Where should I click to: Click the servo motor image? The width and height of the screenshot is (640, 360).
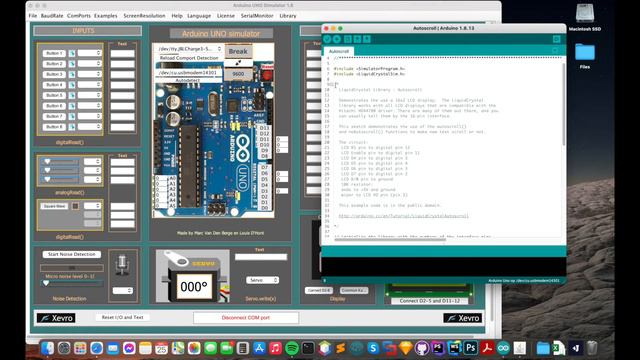(193, 276)
